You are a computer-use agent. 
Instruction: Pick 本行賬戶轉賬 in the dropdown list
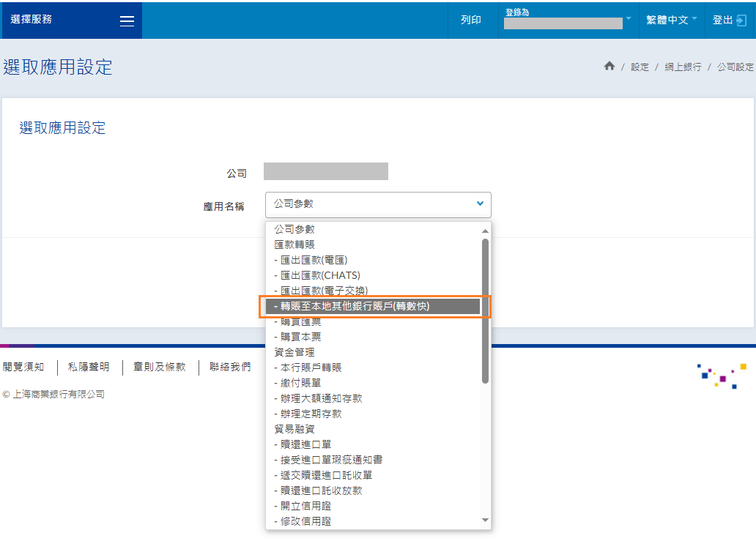click(x=308, y=367)
